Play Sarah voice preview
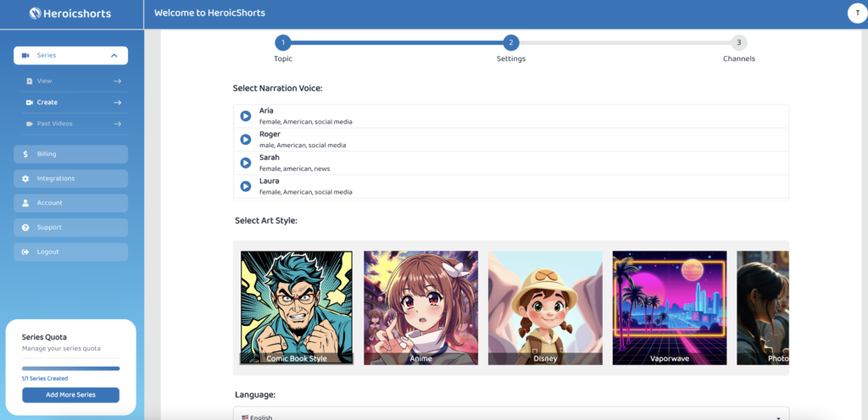This screenshot has width=868, height=420. [x=245, y=163]
